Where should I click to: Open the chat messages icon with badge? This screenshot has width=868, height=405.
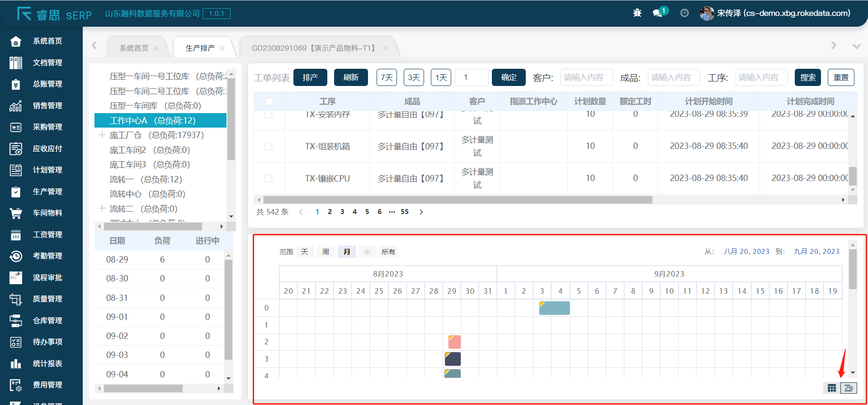click(x=658, y=13)
